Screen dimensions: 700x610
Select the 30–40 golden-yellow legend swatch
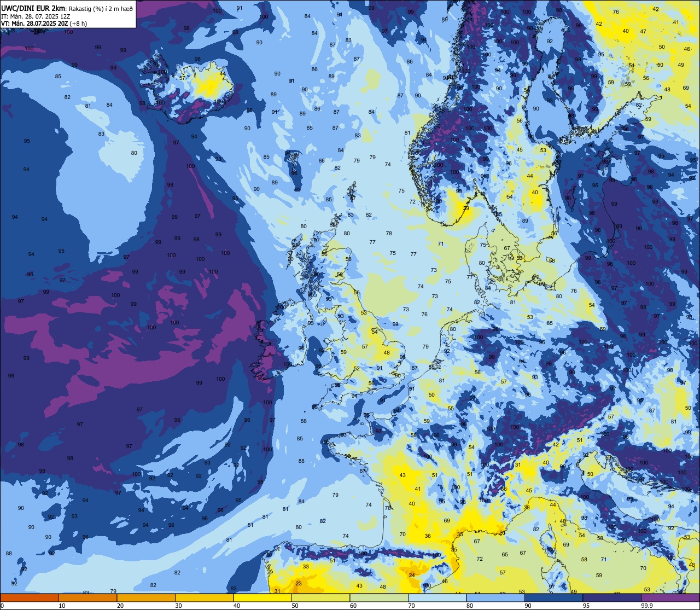pos(204,597)
